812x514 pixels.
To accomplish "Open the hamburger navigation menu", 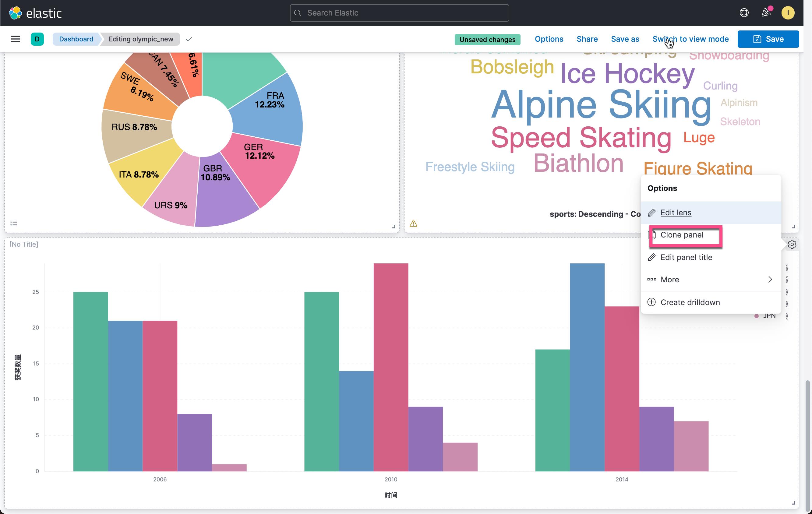I will [15, 39].
